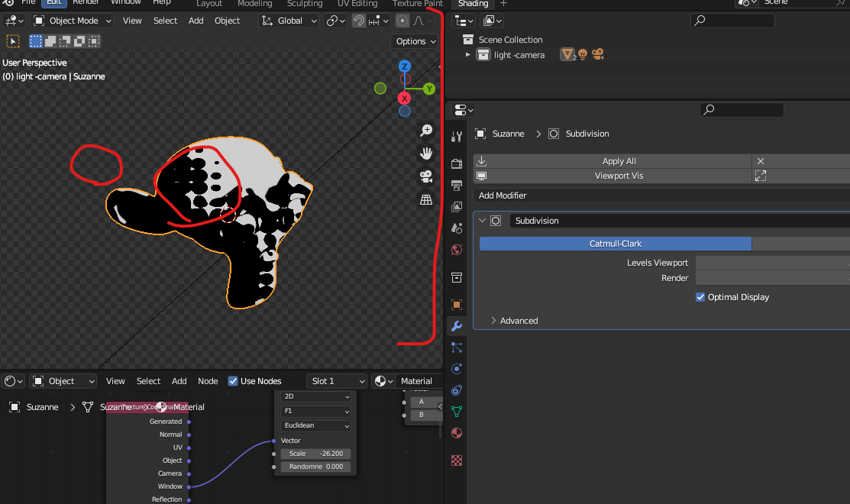This screenshot has width=850, height=504.
Task: Switch to the Layout workspace tab
Action: [x=209, y=4]
